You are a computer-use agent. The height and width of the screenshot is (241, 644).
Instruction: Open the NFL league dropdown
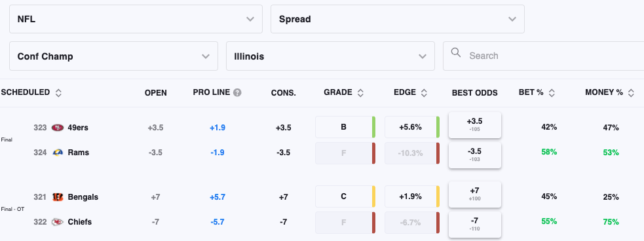coord(136,19)
